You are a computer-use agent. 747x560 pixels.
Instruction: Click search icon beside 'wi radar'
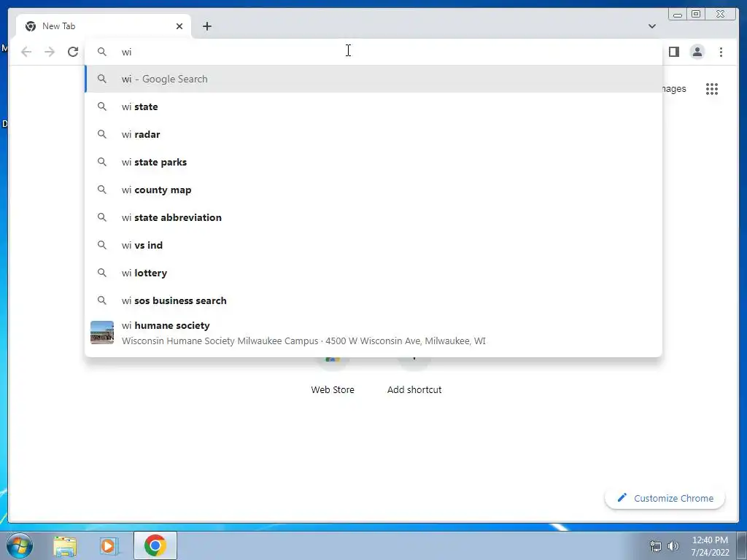coord(102,134)
